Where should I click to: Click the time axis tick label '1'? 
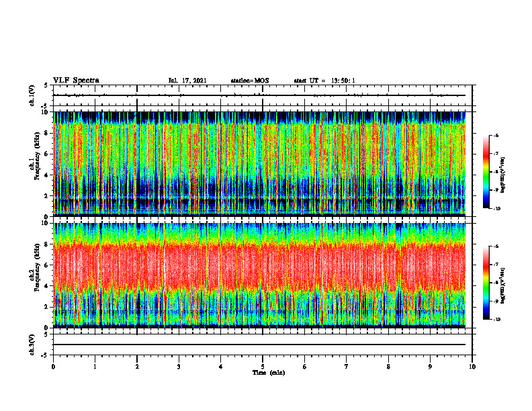click(x=95, y=367)
